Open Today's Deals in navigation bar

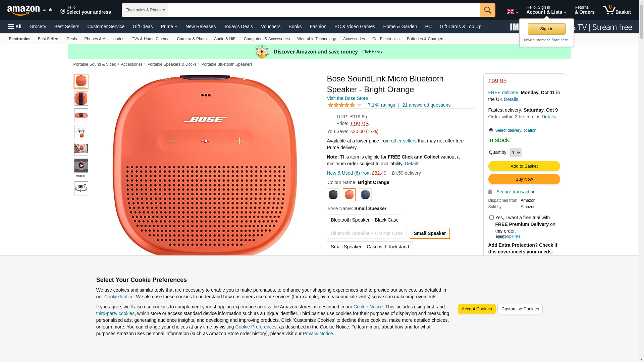point(238,26)
